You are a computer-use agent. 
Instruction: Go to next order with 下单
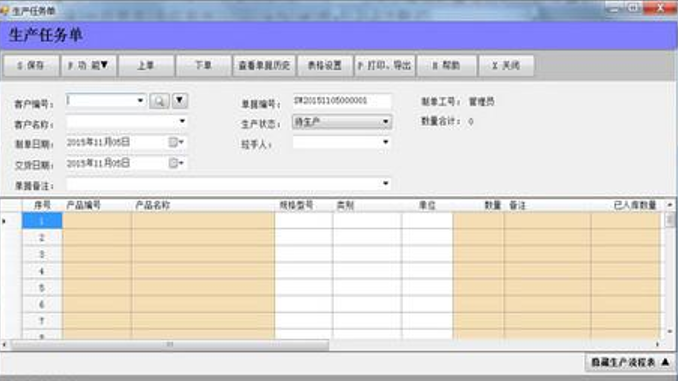203,66
